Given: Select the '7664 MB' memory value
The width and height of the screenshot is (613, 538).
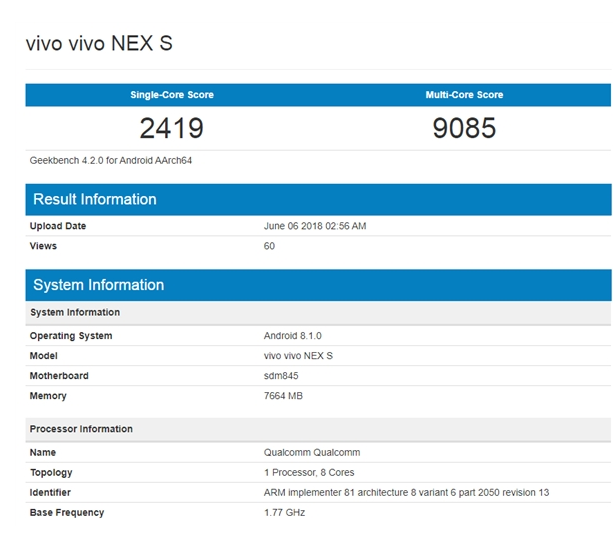Looking at the screenshot, I should point(283,396).
